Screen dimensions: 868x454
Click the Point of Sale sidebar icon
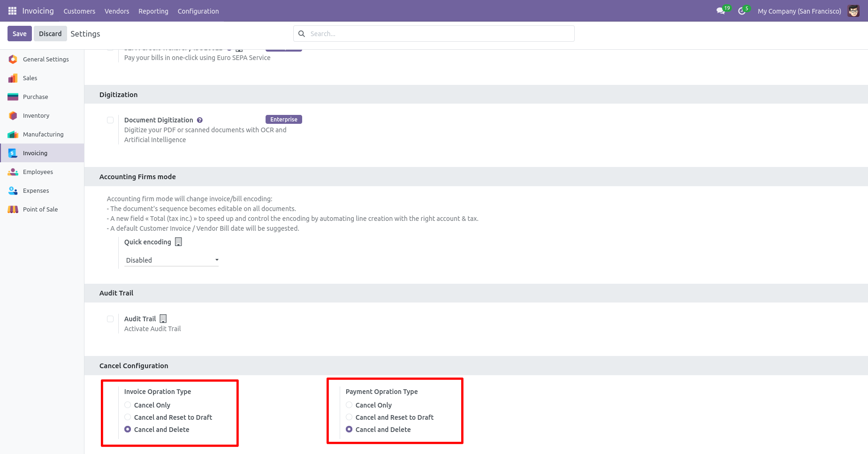[13, 209]
